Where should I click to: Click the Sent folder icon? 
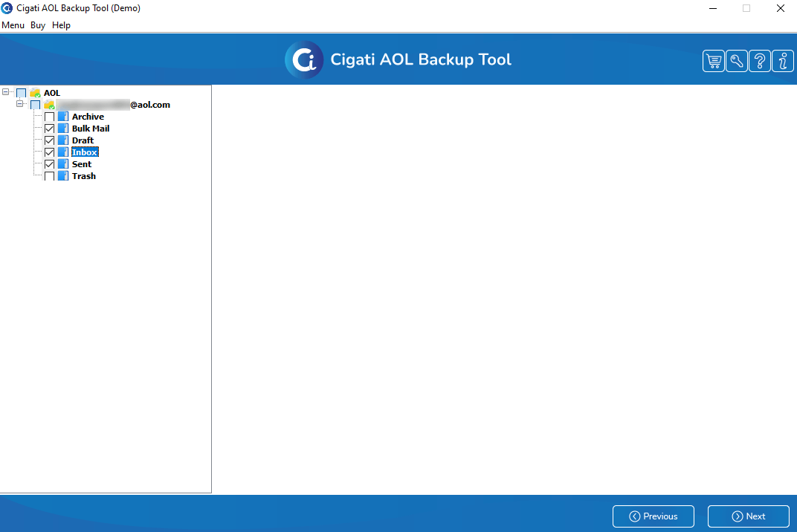[63, 164]
